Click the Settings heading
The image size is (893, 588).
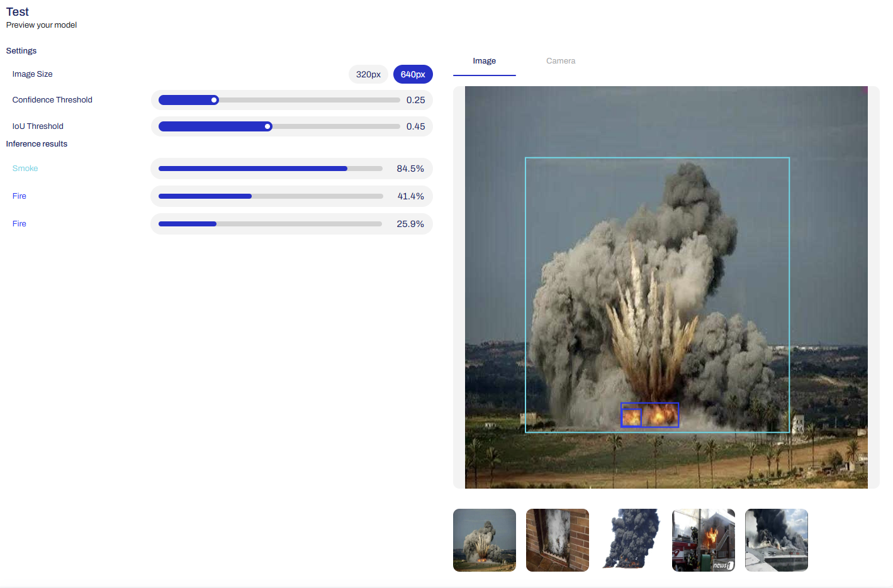pyautogui.click(x=21, y=51)
